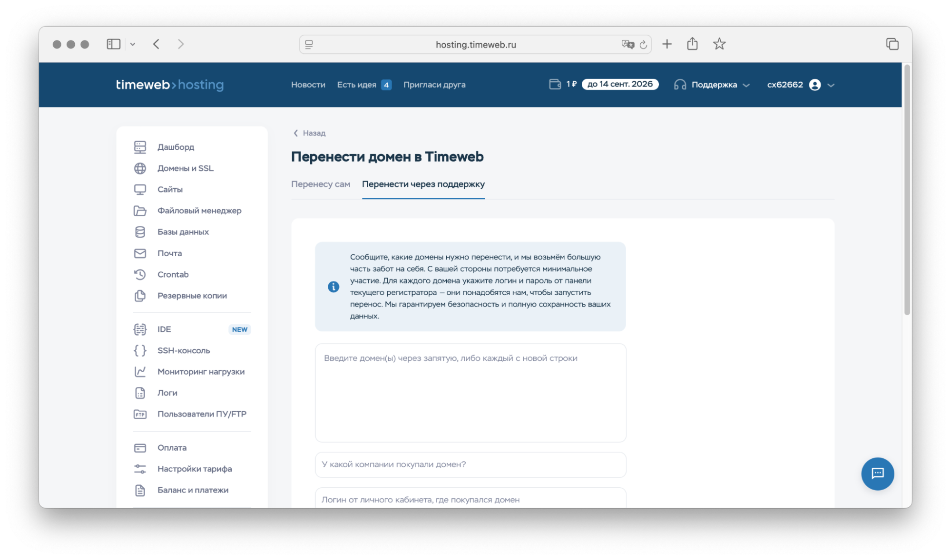Open a new tab with plus icon

coord(667,44)
